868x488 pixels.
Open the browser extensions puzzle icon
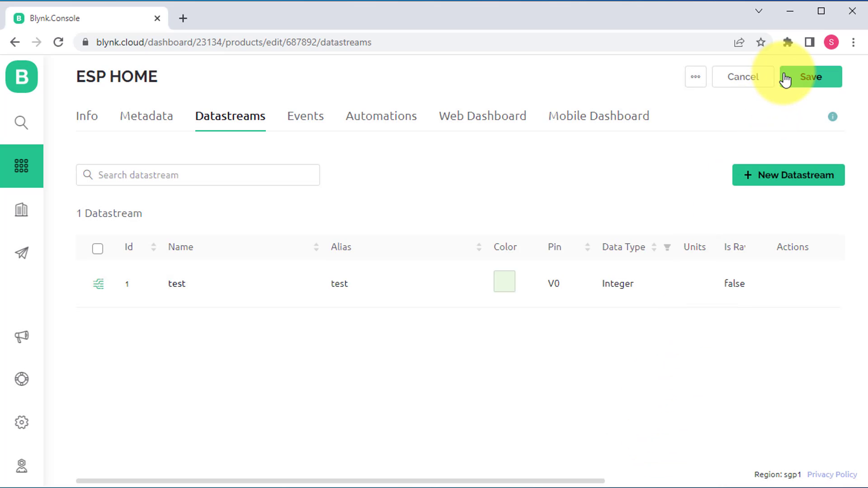click(x=788, y=42)
